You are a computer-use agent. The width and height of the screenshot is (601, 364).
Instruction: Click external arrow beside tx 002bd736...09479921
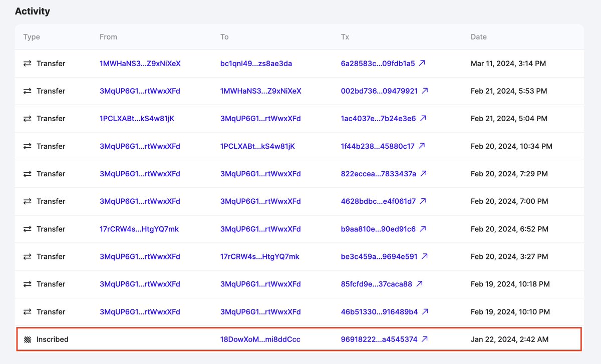tap(425, 91)
